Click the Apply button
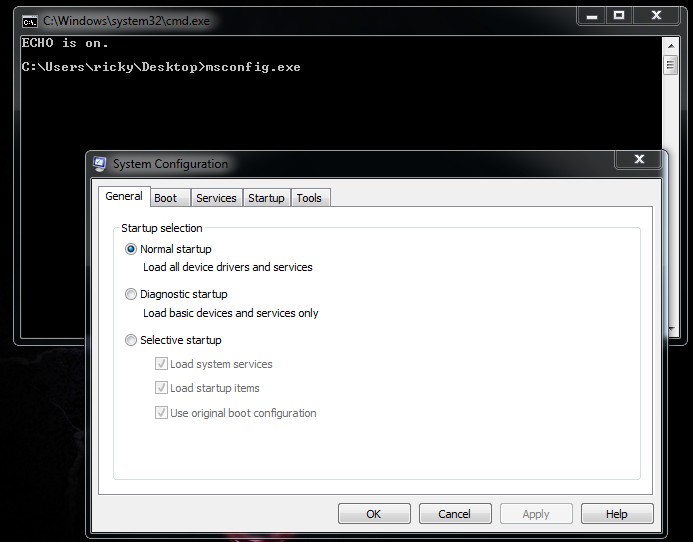693x542 pixels. tap(536, 514)
